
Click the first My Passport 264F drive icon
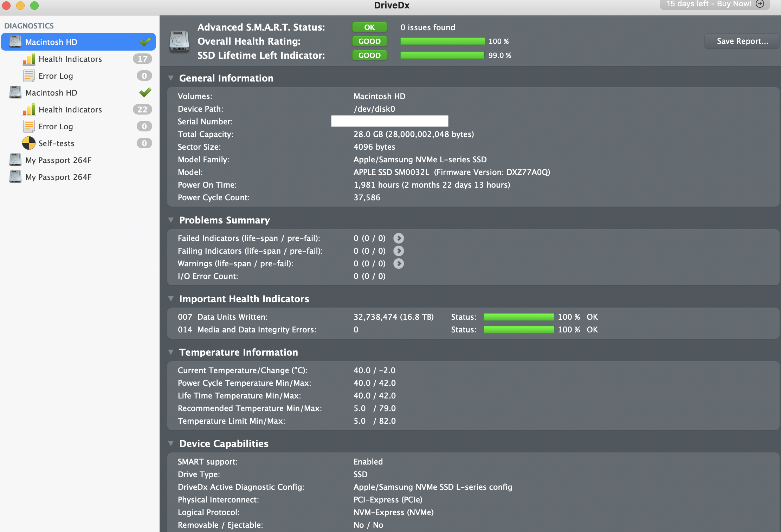pos(15,160)
